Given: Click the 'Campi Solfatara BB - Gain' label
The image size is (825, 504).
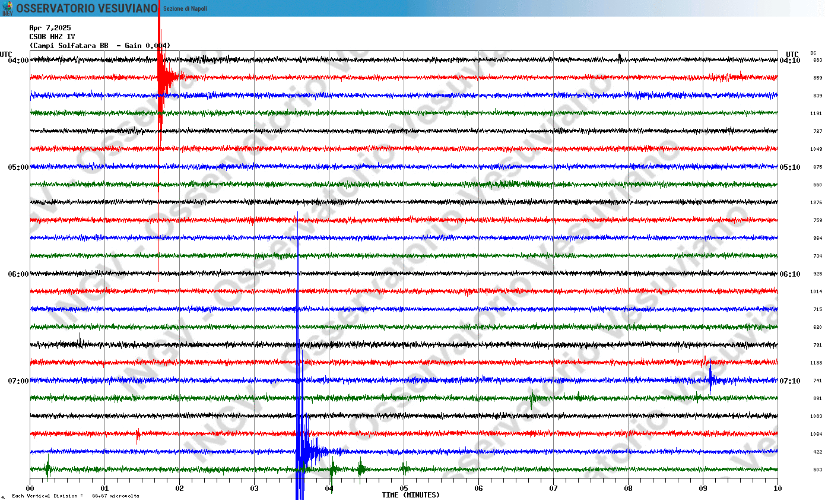Looking at the screenshot, I should pyautogui.click(x=100, y=46).
